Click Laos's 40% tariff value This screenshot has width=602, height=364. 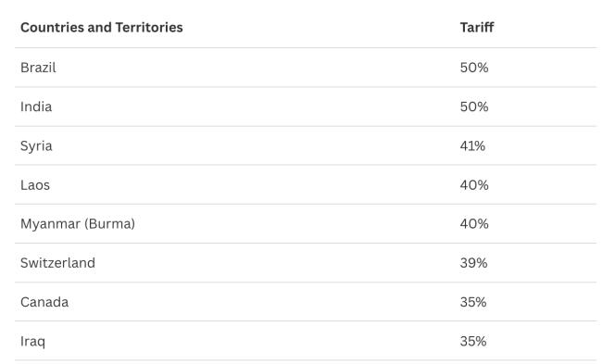tap(474, 185)
